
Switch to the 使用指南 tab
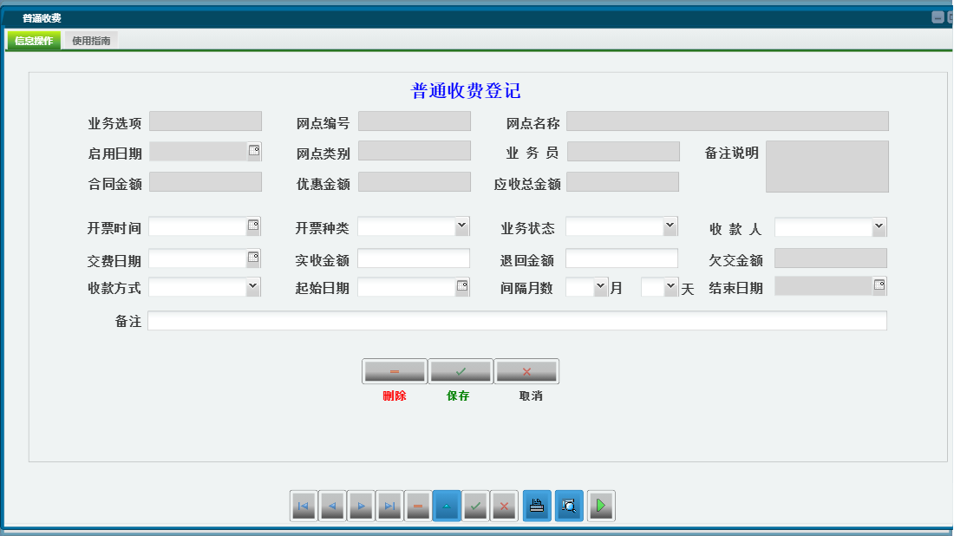point(91,41)
